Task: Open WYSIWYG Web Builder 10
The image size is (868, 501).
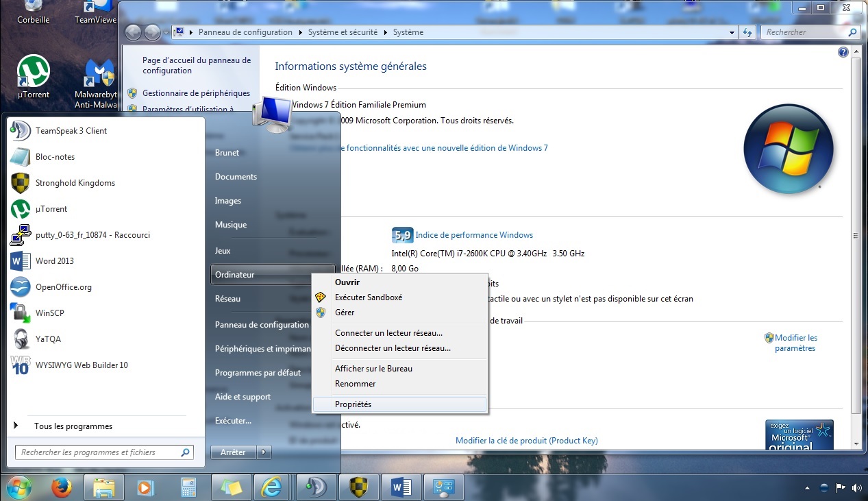Action: point(81,365)
